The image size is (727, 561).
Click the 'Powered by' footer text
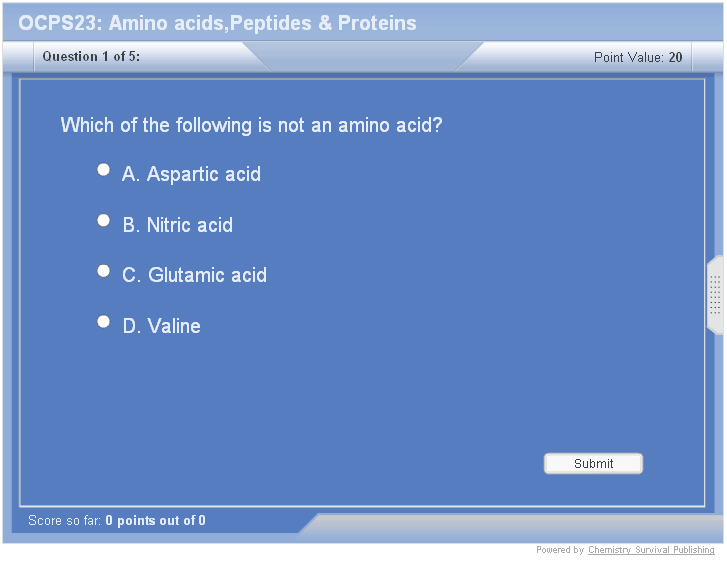click(x=560, y=550)
